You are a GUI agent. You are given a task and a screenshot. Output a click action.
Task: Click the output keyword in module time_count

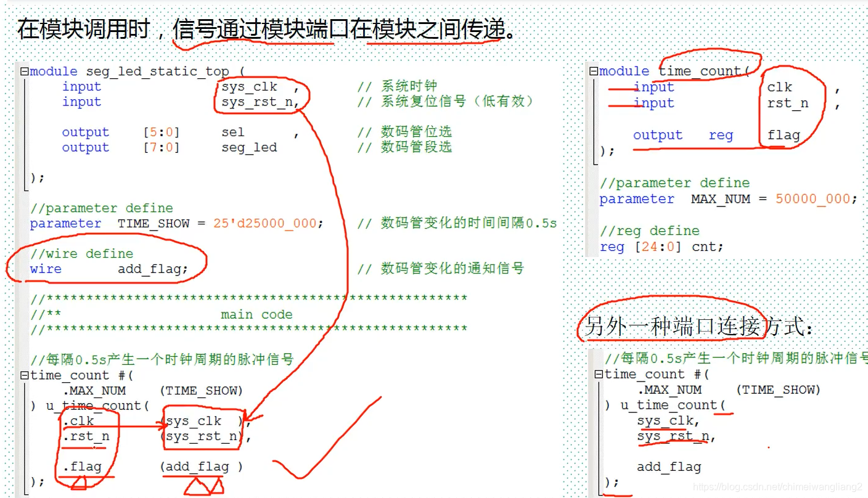click(658, 136)
